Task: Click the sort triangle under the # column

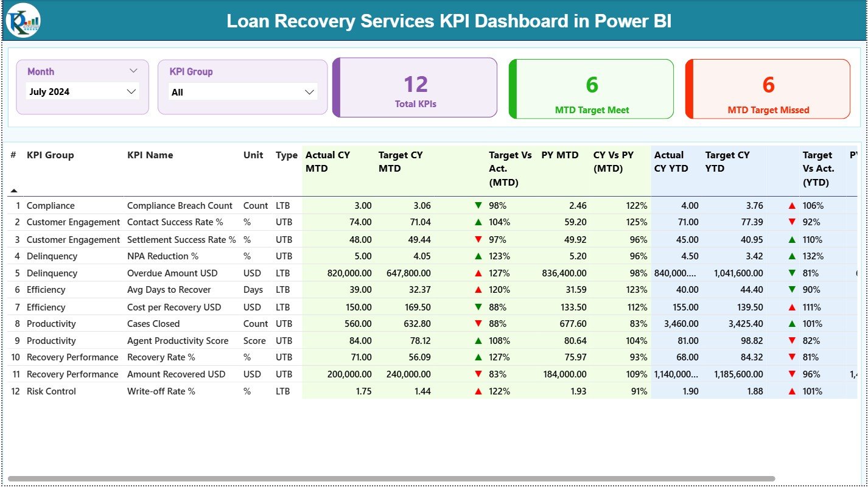Action: (13, 189)
